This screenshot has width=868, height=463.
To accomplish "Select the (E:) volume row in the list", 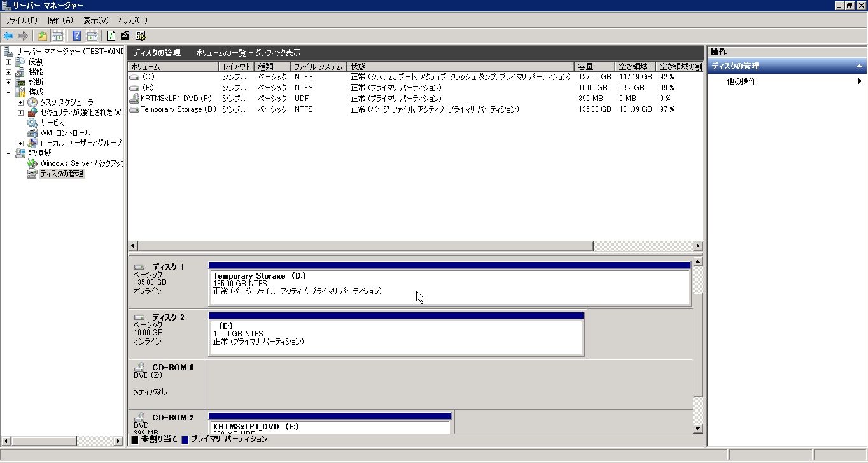I will (x=416, y=88).
